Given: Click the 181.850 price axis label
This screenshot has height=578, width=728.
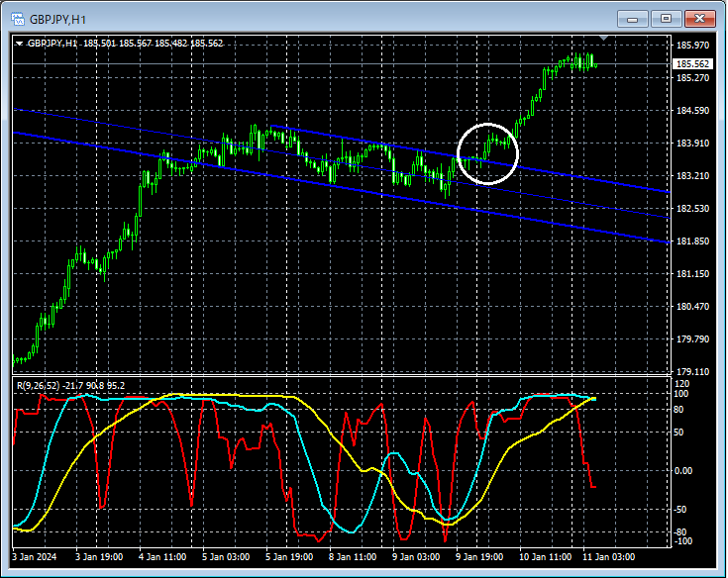Looking at the screenshot, I should (692, 241).
